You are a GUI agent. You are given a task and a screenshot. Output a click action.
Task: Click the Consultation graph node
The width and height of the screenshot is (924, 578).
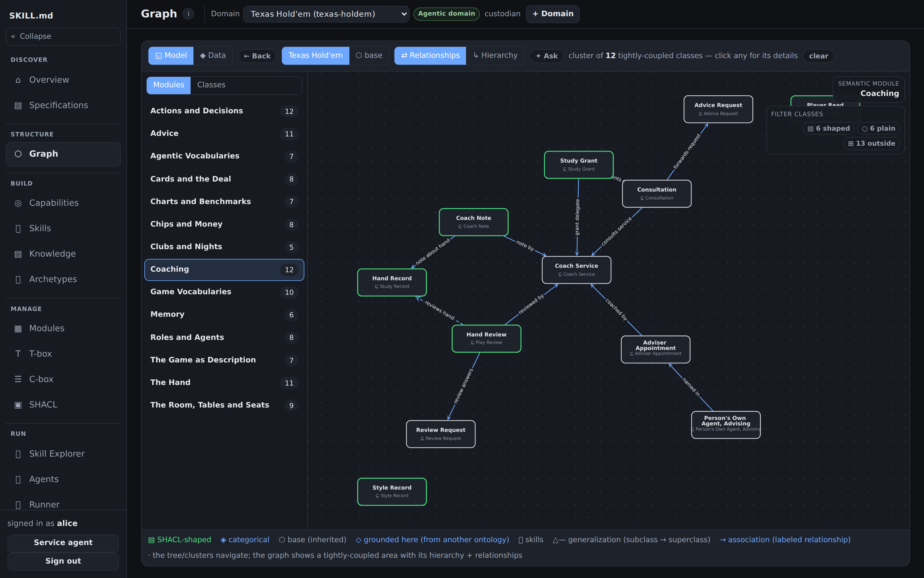(x=656, y=194)
